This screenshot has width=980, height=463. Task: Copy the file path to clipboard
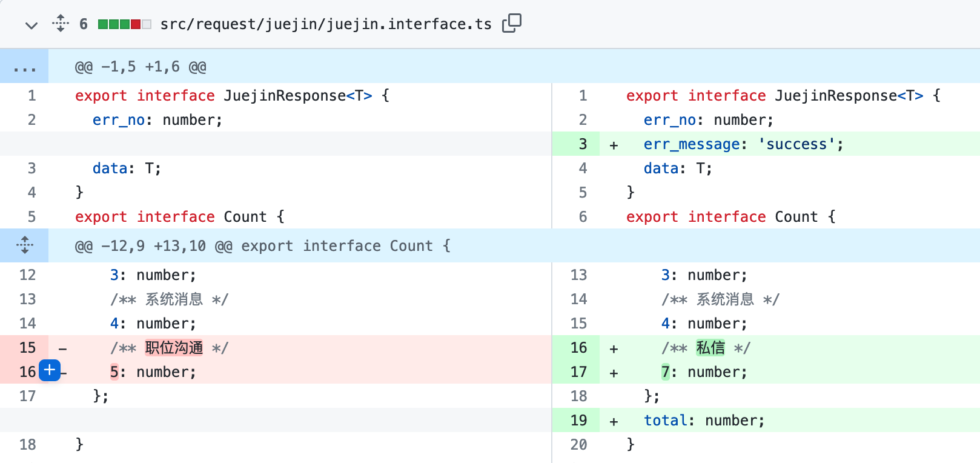[x=512, y=23]
